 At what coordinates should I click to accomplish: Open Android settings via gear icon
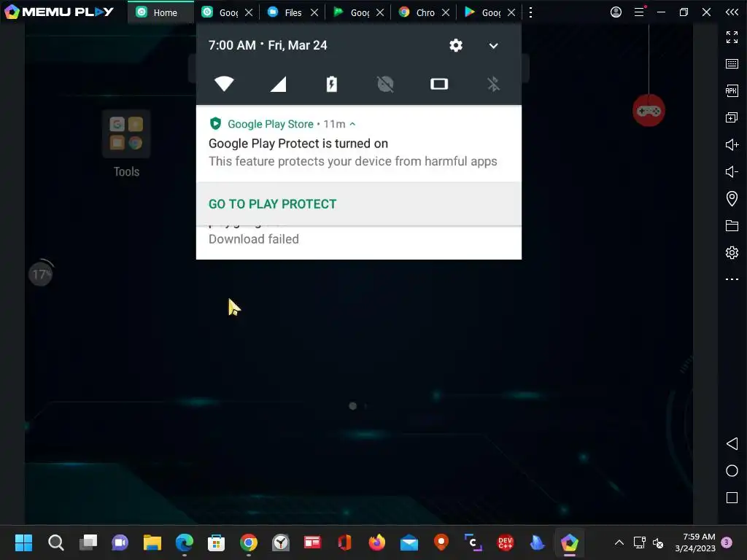tap(456, 45)
